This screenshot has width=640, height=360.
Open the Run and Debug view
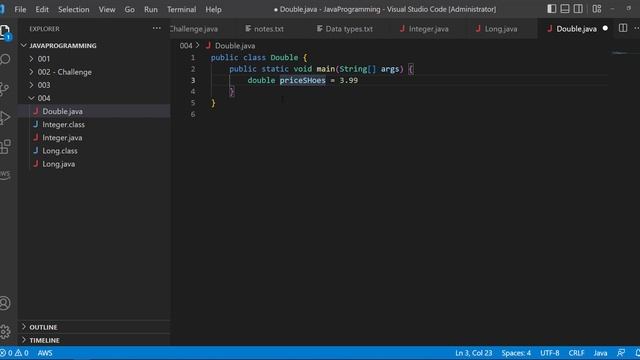(x=5, y=118)
